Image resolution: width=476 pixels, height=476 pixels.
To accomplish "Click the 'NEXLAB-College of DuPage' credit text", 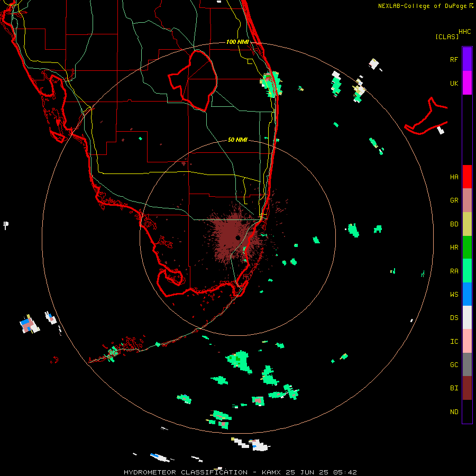I will 422,6.
